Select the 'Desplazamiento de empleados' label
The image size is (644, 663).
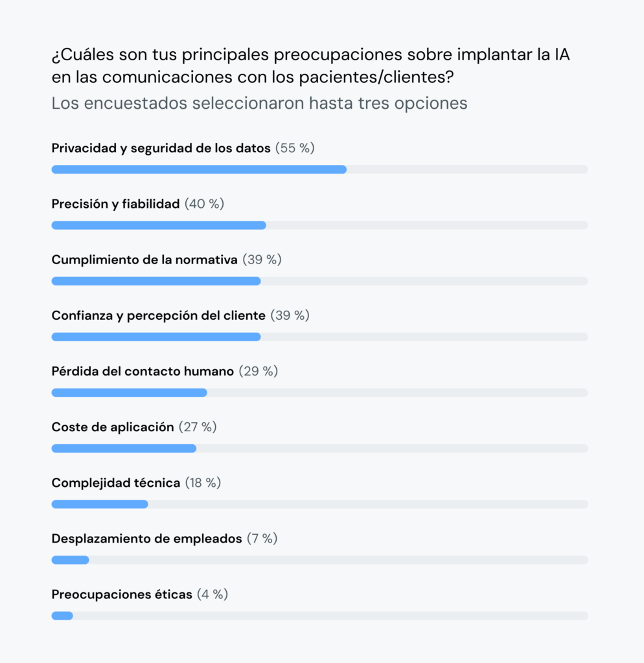(x=146, y=538)
